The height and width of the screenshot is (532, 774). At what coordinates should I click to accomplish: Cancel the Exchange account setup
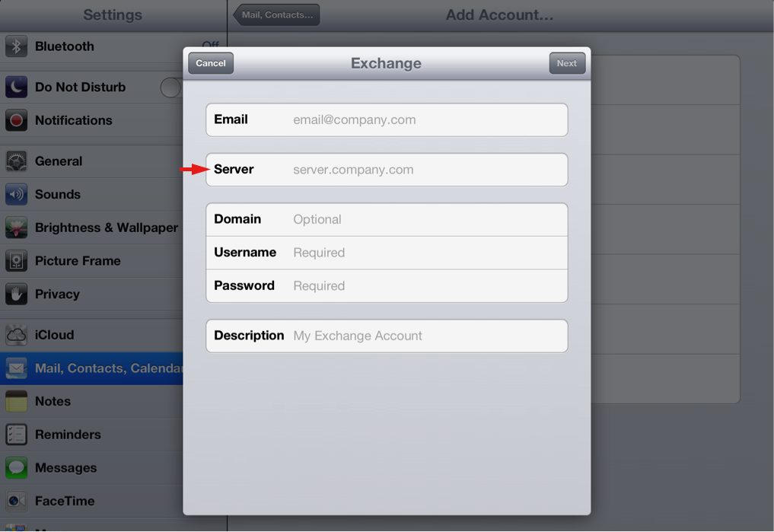click(x=211, y=63)
